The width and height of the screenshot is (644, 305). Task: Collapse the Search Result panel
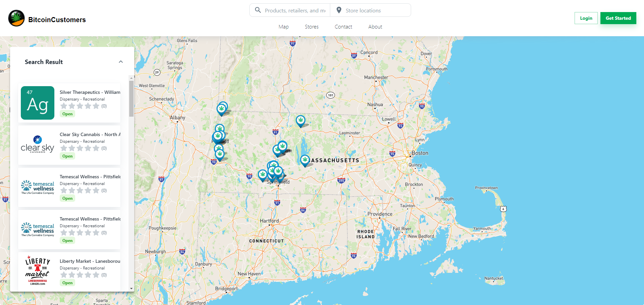click(x=121, y=62)
